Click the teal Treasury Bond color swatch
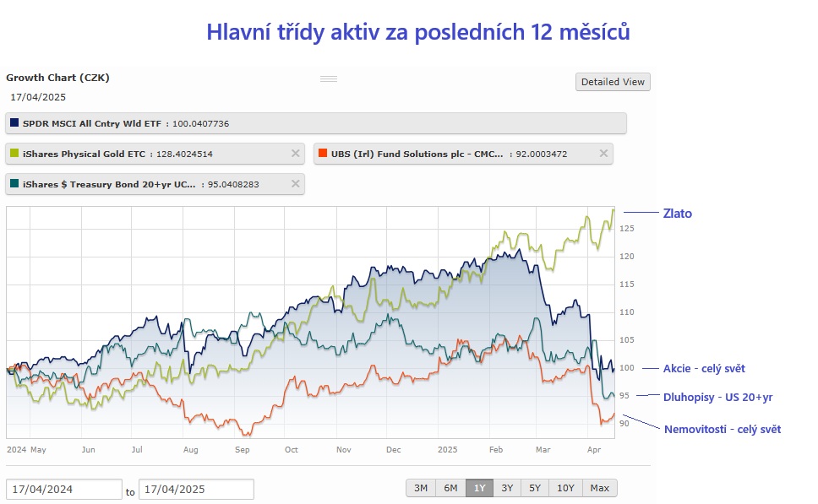This screenshot has width=818, height=504. coord(14,184)
